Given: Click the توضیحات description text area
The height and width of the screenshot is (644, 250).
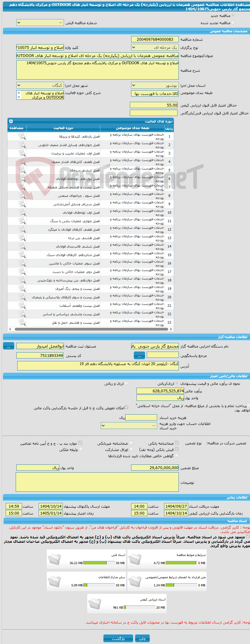Looking at the screenshot, I should click(x=97, y=482).
